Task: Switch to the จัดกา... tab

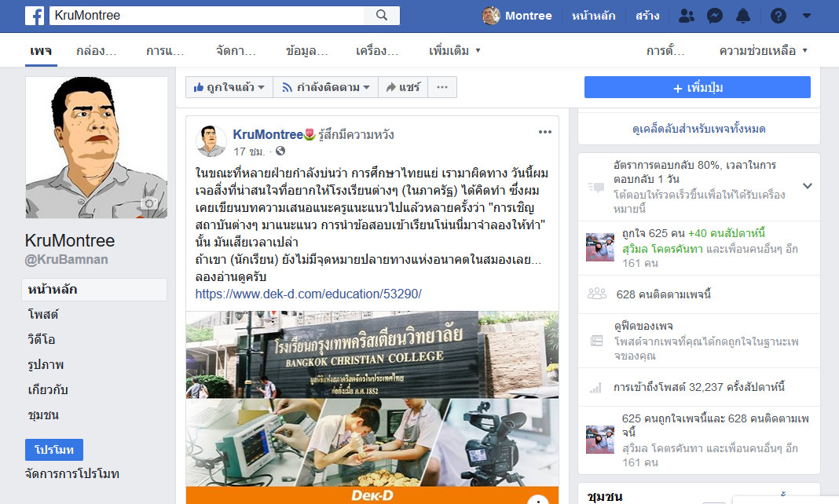Action: tap(236, 51)
